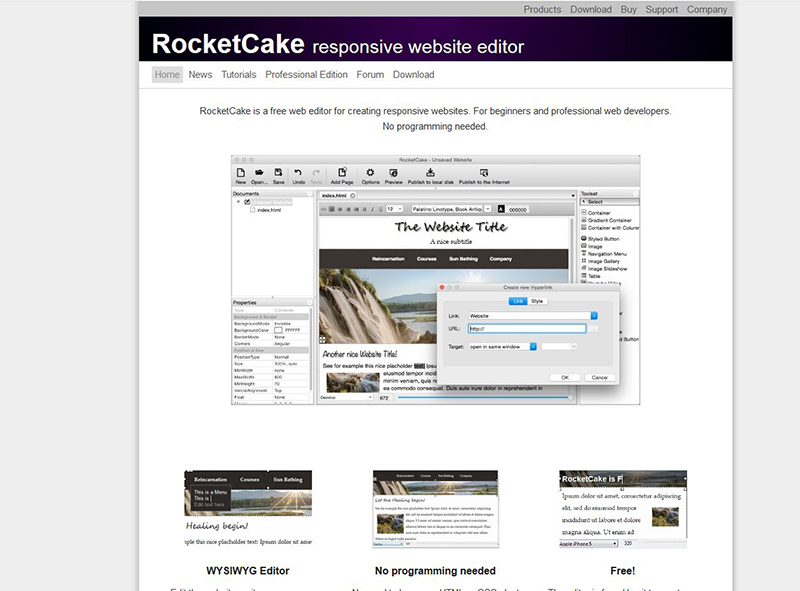Select the Styled Button tool
The height and width of the screenshot is (591, 800).
(600, 238)
